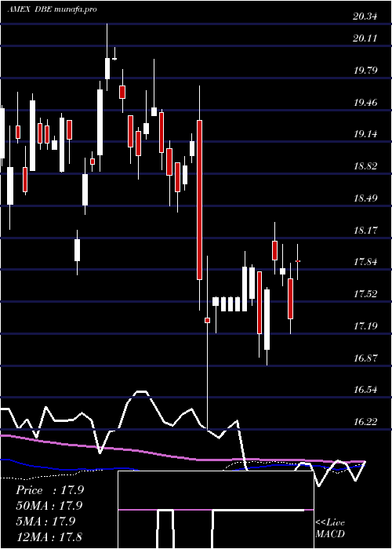Click the 16.54 price axis label
Image resolution: width=392 pixels, height=549 pixels.
[x=365, y=389]
